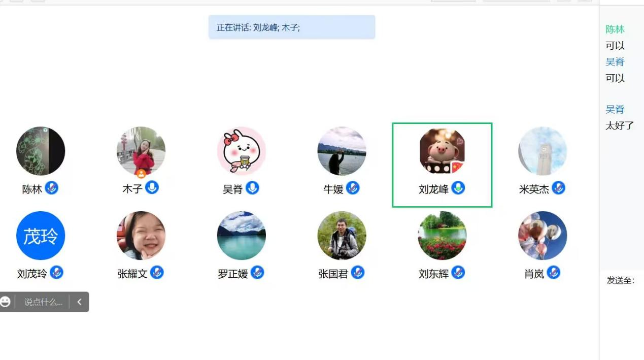Viewport: 644px width, 360px height.
Task: Click the 吴脊 name above 太好了
Action: pyautogui.click(x=615, y=109)
